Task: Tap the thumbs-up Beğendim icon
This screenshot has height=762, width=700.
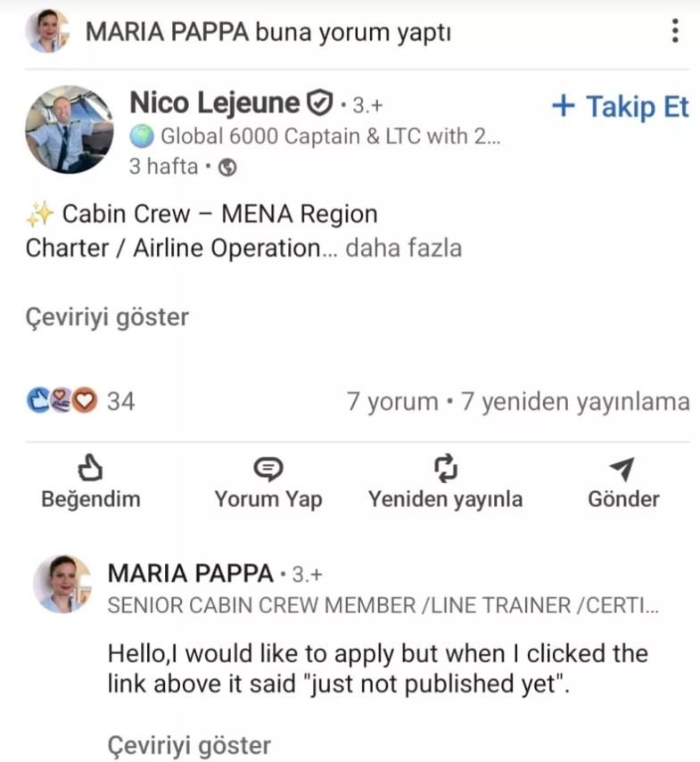Action: pyautogui.click(x=90, y=468)
